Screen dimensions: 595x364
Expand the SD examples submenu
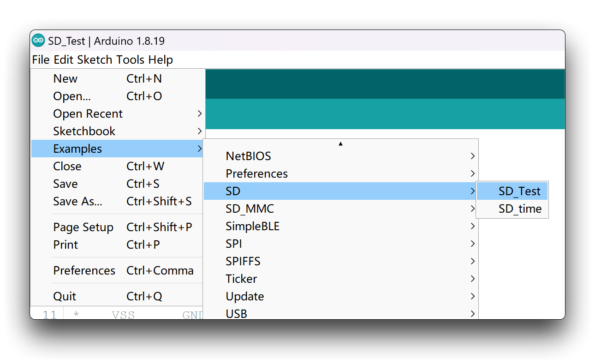[340, 191]
